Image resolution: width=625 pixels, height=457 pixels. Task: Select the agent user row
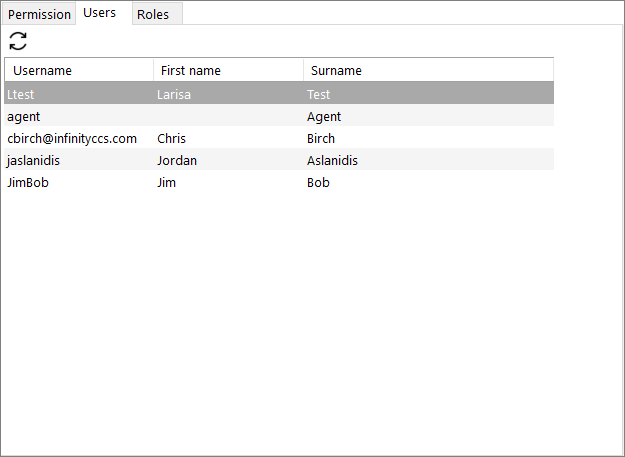[279, 116]
